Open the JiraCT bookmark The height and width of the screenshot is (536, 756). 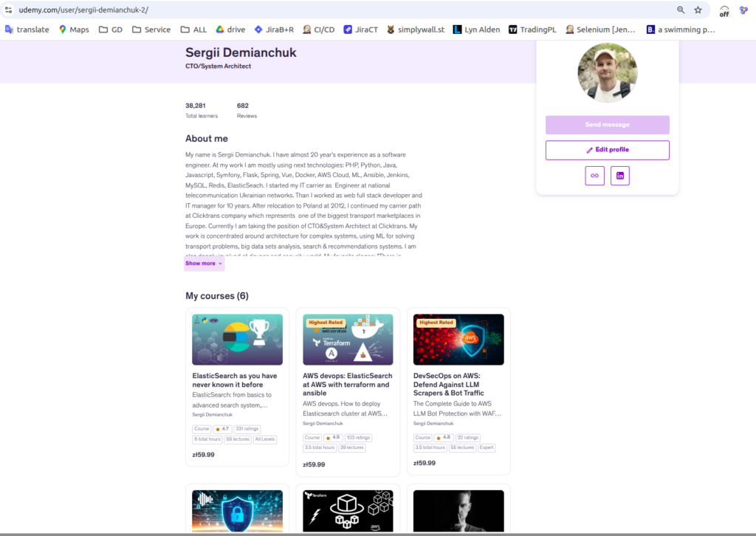tap(360, 30)
